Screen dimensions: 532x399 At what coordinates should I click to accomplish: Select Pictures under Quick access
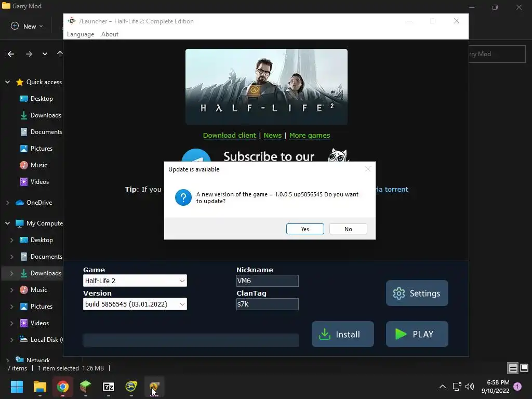pyautogui.click(x=36, y=149)
